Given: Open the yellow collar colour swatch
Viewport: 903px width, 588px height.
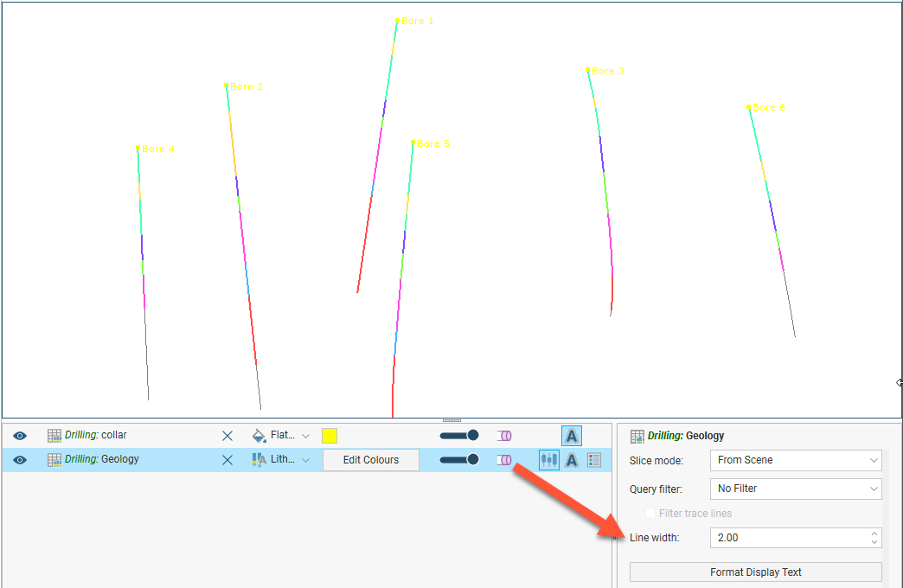Looking at the screenshot, I should click(330, 436).
